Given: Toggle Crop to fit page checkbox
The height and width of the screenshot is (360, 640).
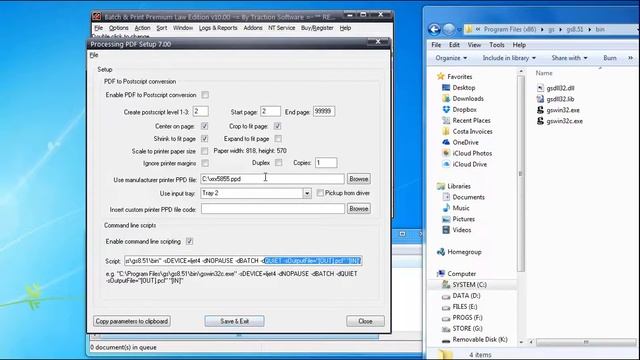Looking at the screenshot, I should 278,126.
